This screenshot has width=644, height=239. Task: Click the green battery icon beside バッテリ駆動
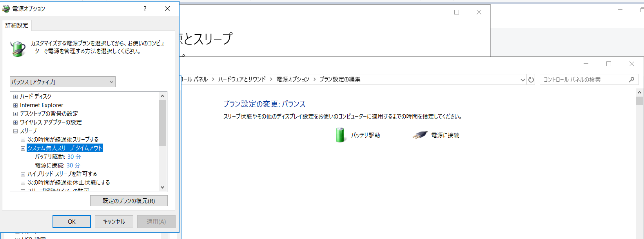pos(340,135)
